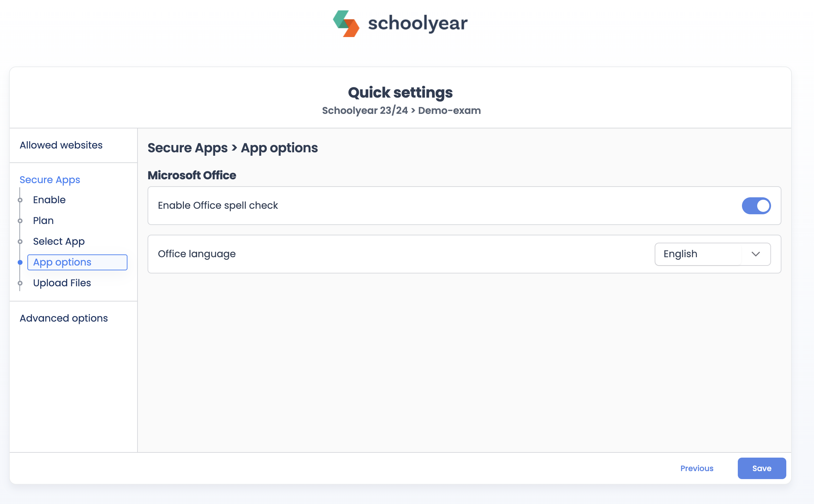Open the Office language dropdown

click(713, 254)
